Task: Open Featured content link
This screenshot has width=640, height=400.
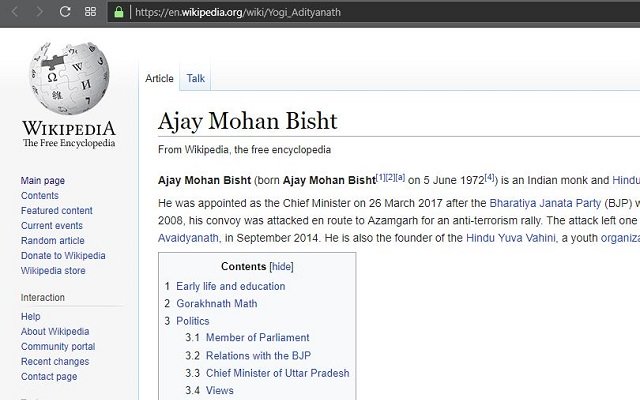Action: coord(57,211)
